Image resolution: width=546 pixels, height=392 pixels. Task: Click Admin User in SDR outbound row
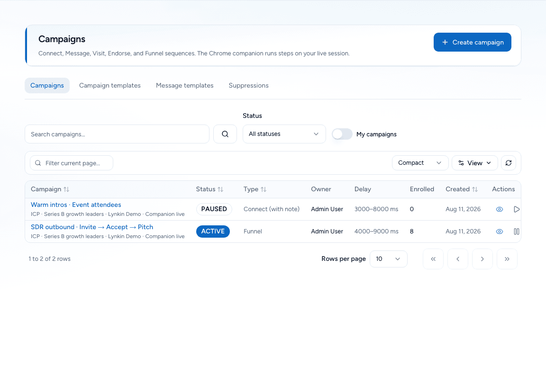pyautogui.click(x=327, y=232)
